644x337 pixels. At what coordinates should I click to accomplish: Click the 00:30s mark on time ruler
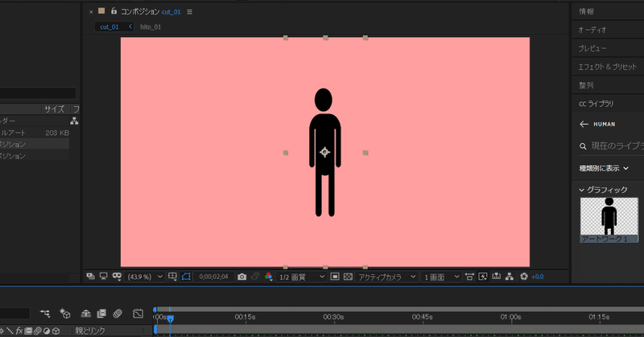click(333, 317)
